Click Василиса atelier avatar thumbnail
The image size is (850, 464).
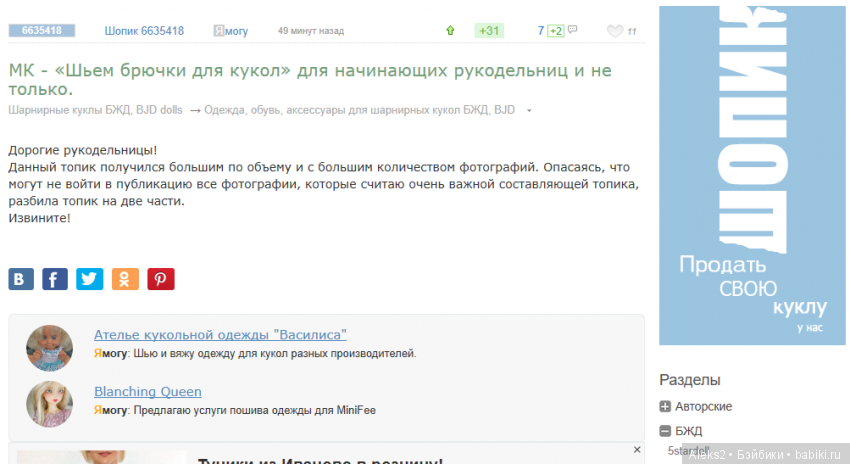pos(49,346)
